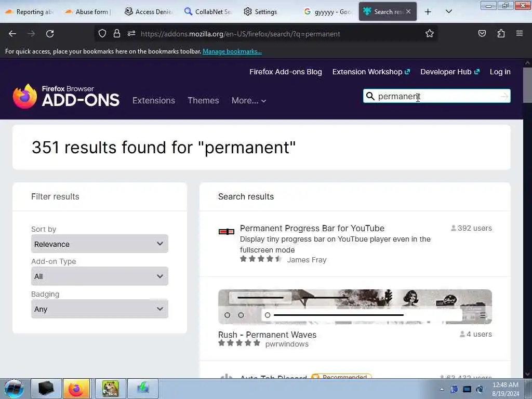Screen dimensions: 532x399
Task: Click the Auto Tab Discard result
Action: [273, 377]
